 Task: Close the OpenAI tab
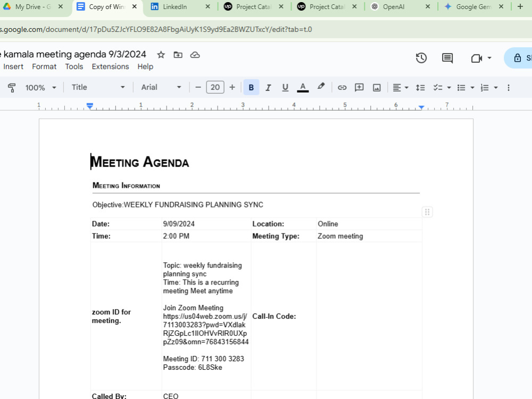coord(428,6)
